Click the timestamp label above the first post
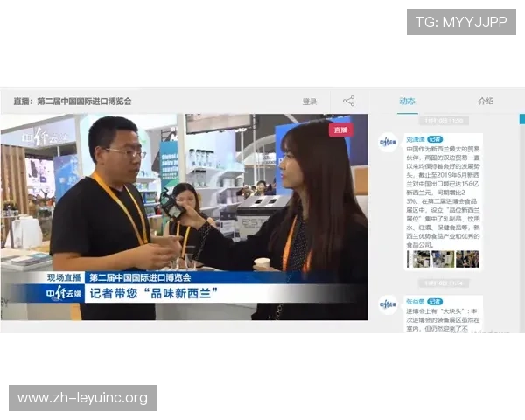525x420 pixels. pos(444,121)
